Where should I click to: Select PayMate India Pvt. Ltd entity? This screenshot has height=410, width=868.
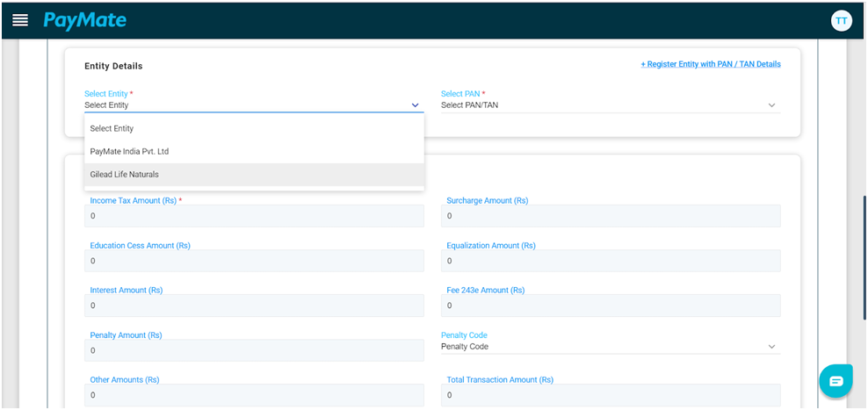(254, 152)
